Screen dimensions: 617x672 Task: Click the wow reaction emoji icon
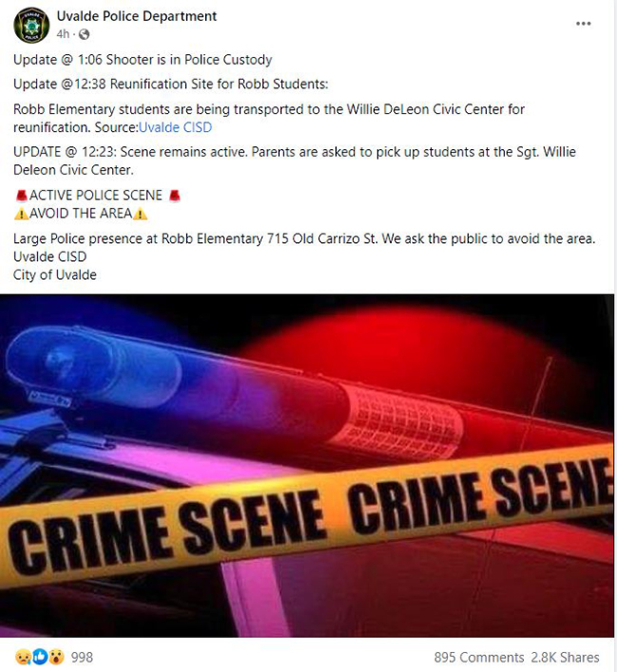(x=56, y=657)
